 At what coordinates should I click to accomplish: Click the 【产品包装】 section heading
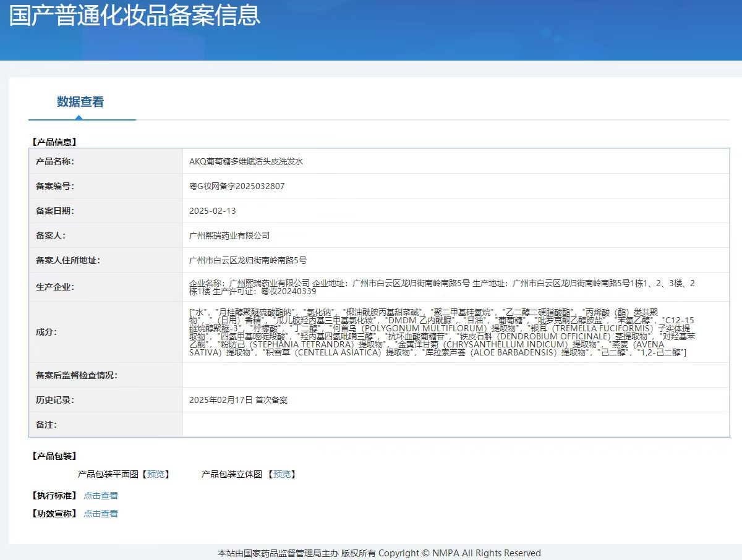coord(54,456)
